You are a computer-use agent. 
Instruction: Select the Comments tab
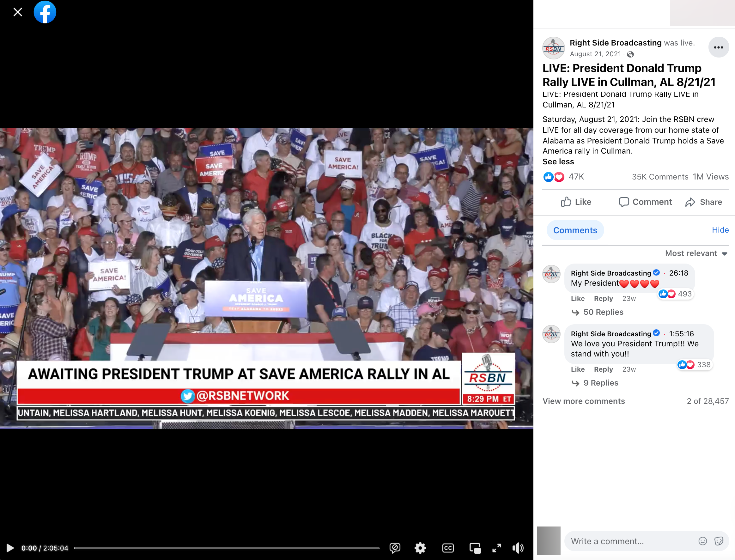pyautogui.click(x=575, y=230)
